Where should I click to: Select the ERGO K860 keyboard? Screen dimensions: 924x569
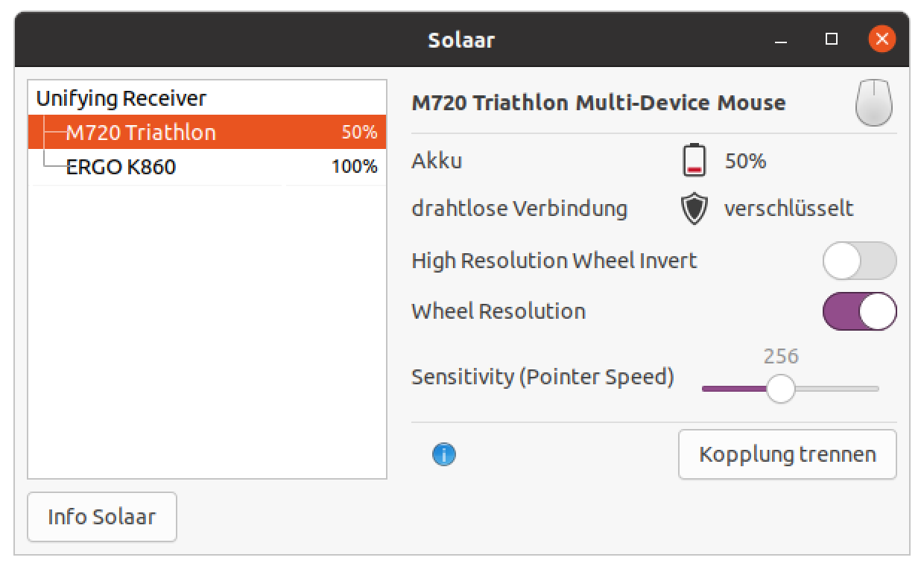(x=121, y=167)
